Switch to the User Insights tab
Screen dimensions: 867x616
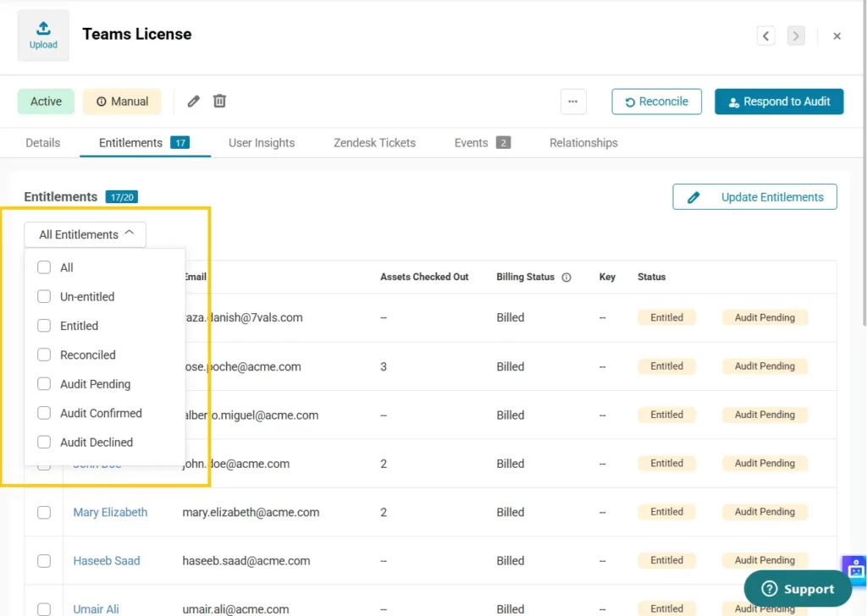[262, 143]
